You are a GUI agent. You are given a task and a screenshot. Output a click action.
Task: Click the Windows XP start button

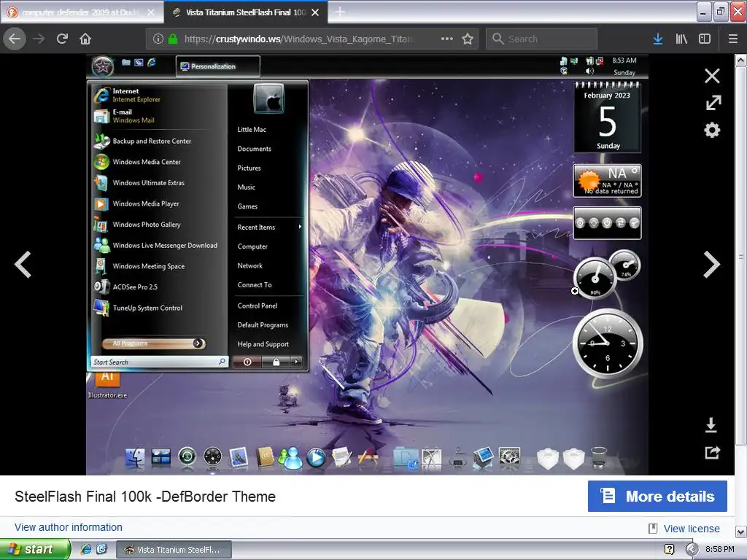[34, 550]
